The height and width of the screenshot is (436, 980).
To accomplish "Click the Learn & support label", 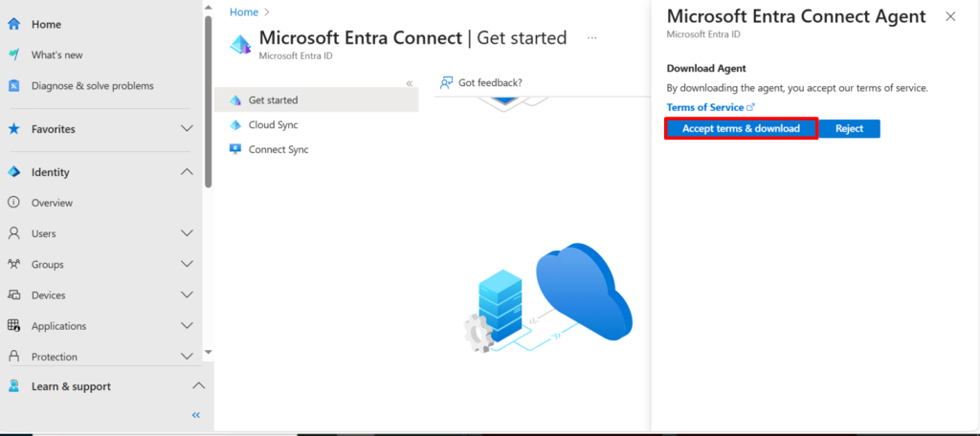I will (71, 386).
